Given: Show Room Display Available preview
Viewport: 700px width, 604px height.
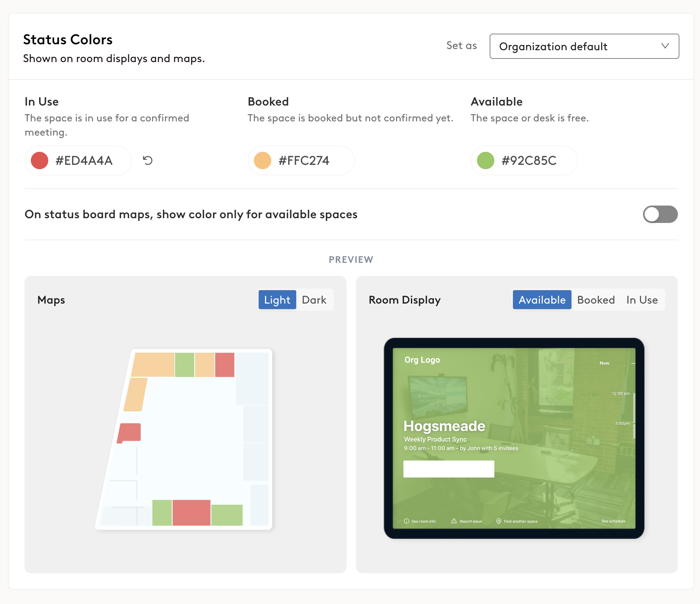Looking at the screenshot, I should coord(542,300).
